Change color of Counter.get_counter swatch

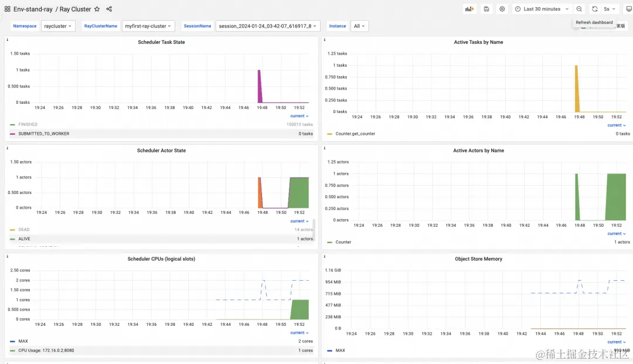[x=330, y=134]
